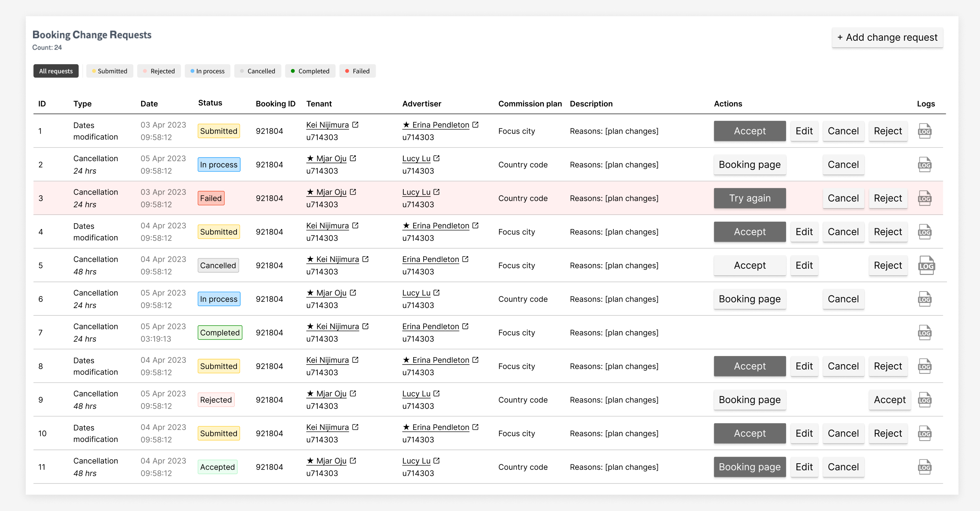Open external link icon beside Kei Nijimura in row 1

pyautogui.click(x=355, y=125)
